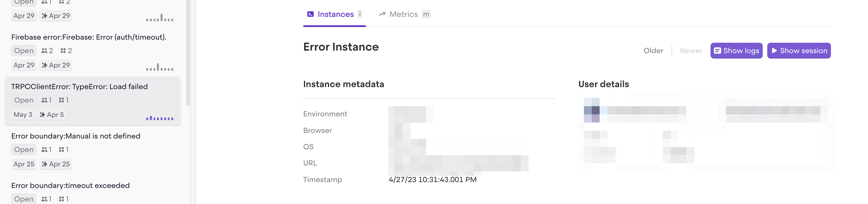Click the Metrics trend arrow icon
Image resolution: width=868 pixels, height=204 pixels.
pos(382,14)
